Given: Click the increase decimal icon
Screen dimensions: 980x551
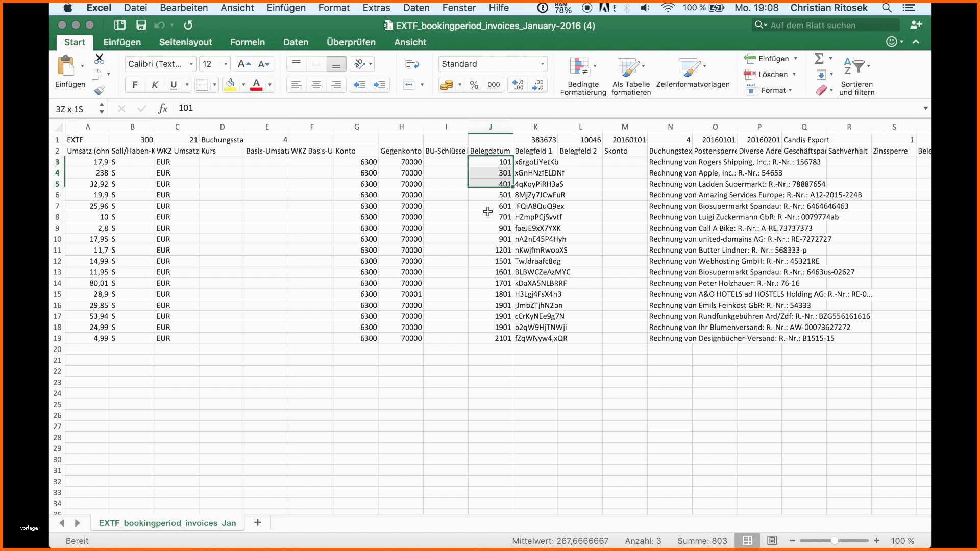Looking at the screenshot, I should click(518, 85).
